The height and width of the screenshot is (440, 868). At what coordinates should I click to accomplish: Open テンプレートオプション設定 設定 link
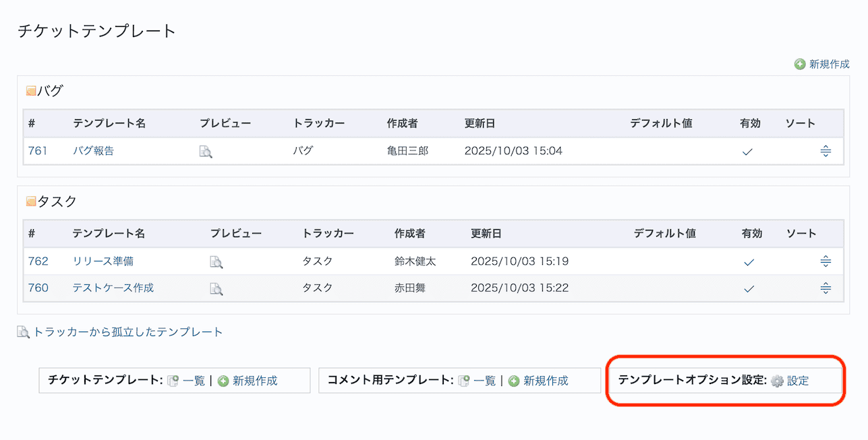pos(798,381)
